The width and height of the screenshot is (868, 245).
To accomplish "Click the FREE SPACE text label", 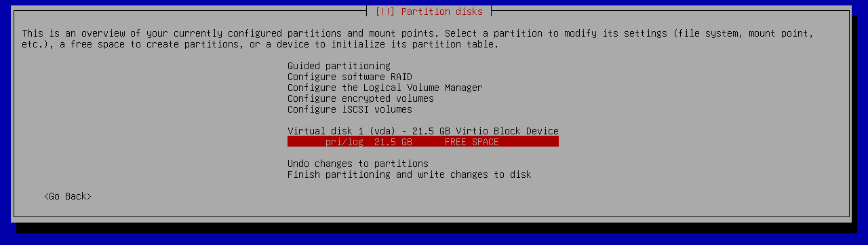I will click(472, 142).
